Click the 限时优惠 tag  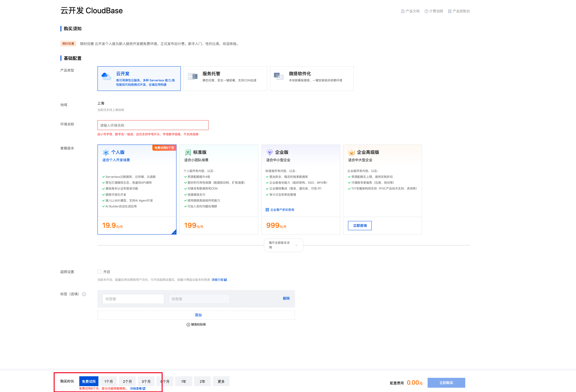click(68, 44)
